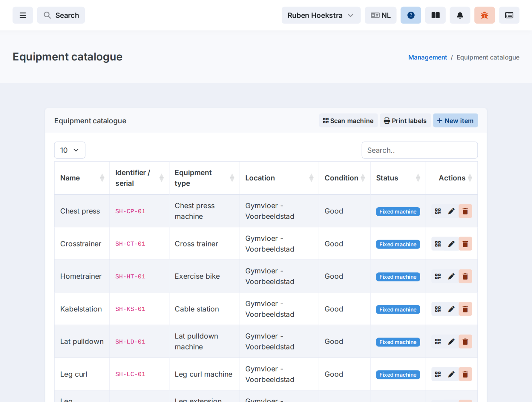The width and height of the screenshot is (532, 402).
Task: Delete the Leg curl item
Action: click(x=465, y=374)
